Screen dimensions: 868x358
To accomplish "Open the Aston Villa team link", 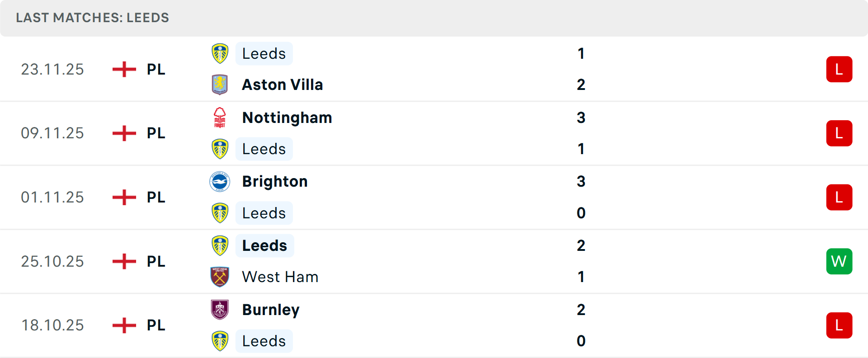I will coord(282,85).
